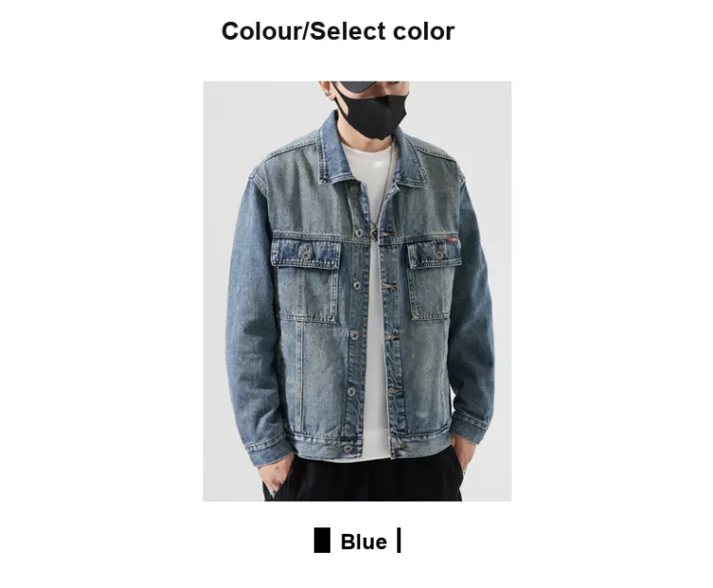Click the jacket's bottom hem button

coord(347,449)
